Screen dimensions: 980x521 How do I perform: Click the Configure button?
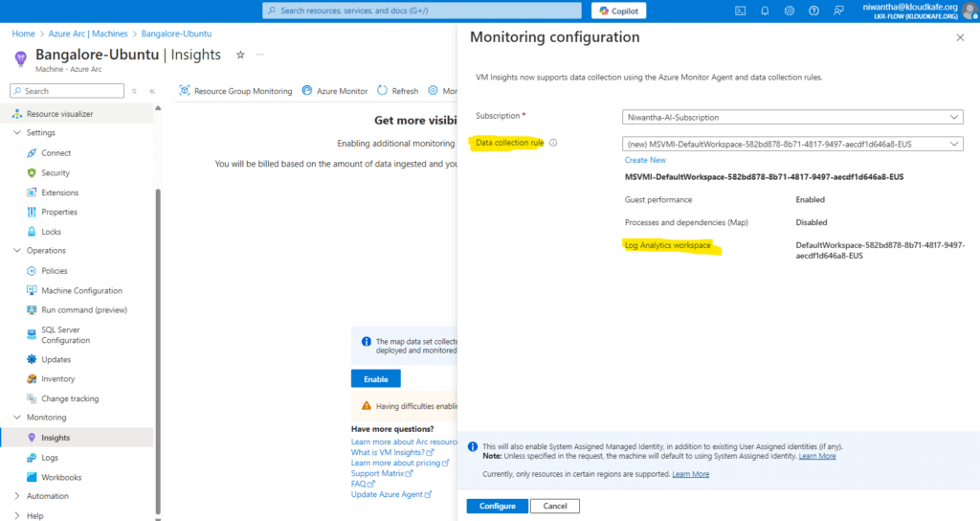[x=497, y=506]
